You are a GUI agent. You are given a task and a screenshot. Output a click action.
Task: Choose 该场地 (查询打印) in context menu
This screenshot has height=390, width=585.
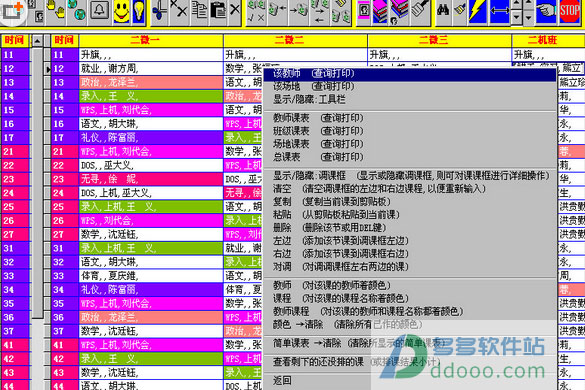410,87
